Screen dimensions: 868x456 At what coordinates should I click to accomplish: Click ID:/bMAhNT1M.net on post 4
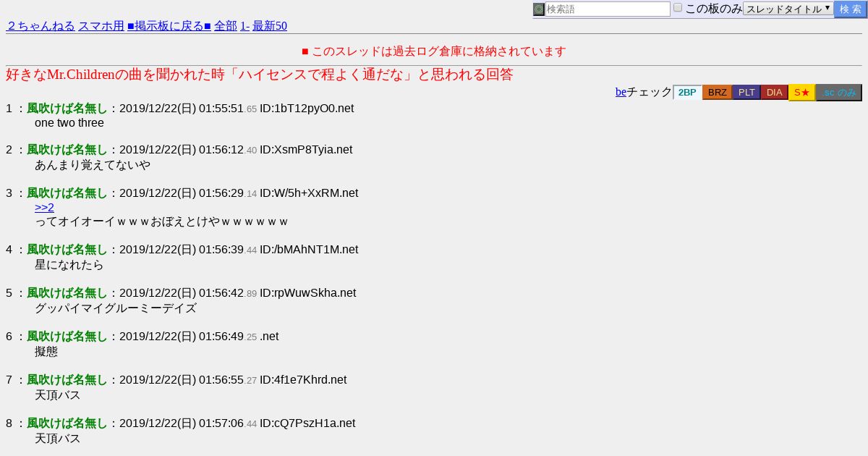tap(309, 250)
